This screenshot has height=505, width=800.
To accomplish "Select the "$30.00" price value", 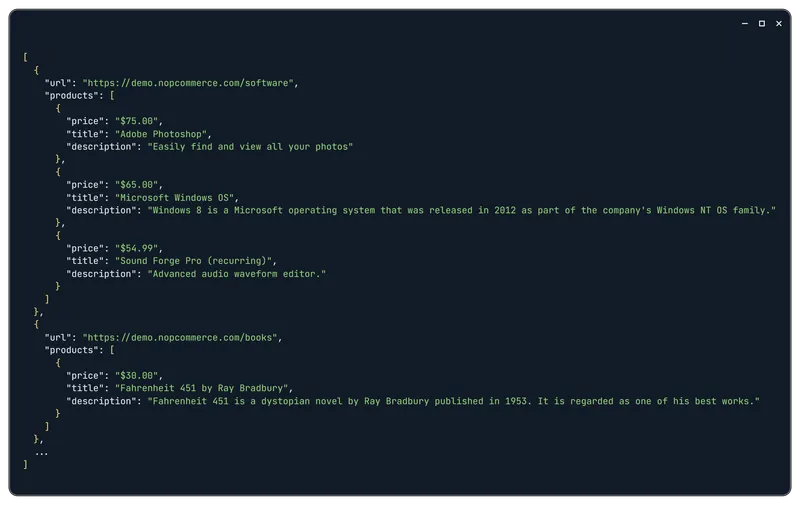I will [x=136, y=375].
